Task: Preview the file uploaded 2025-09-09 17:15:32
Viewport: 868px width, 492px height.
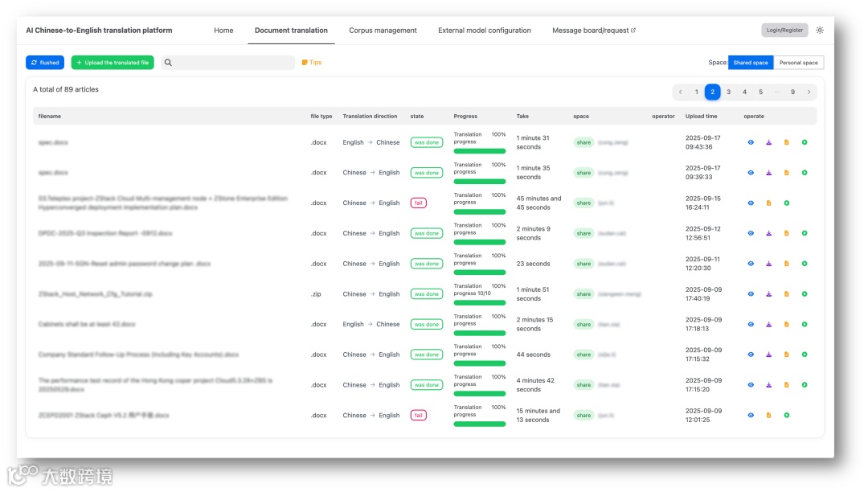Action: click(751, 355)
